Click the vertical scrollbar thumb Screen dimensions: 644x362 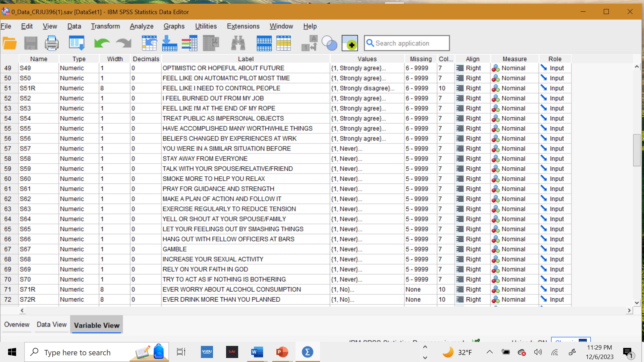click(x=637, y=150)
